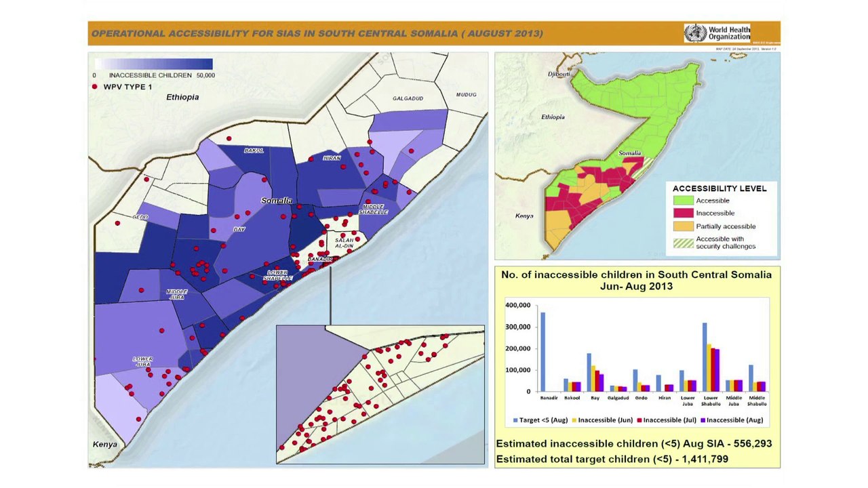Click the 'SALAH AL-DIN' label
Image resolution: width=868 pixels, height=488 pixels.
click(344, 243)
